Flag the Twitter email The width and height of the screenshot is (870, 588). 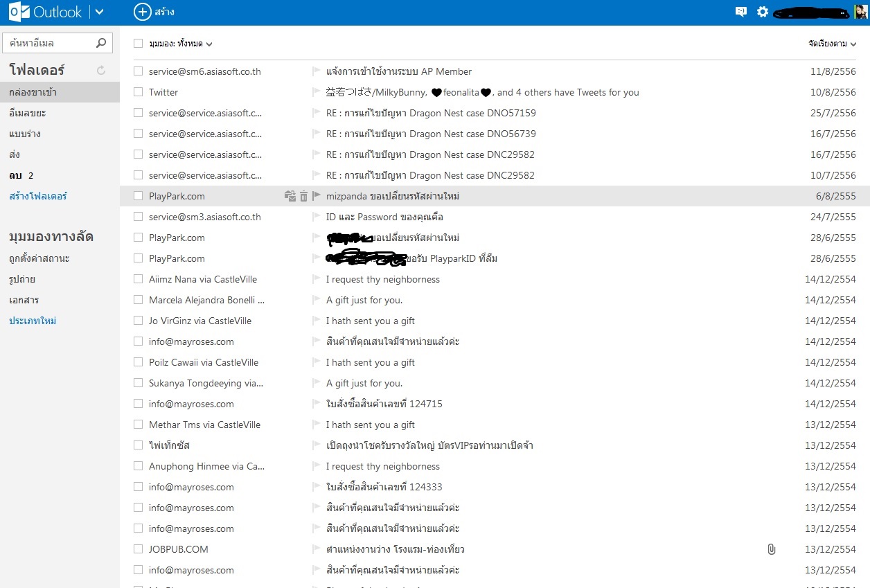tap(317, 92)
